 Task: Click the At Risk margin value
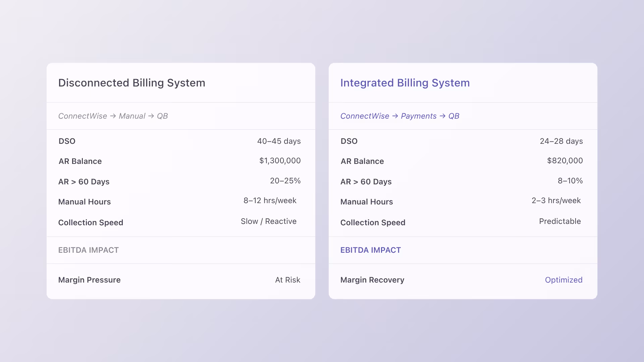pyautogui.click(x=288, y=280)
